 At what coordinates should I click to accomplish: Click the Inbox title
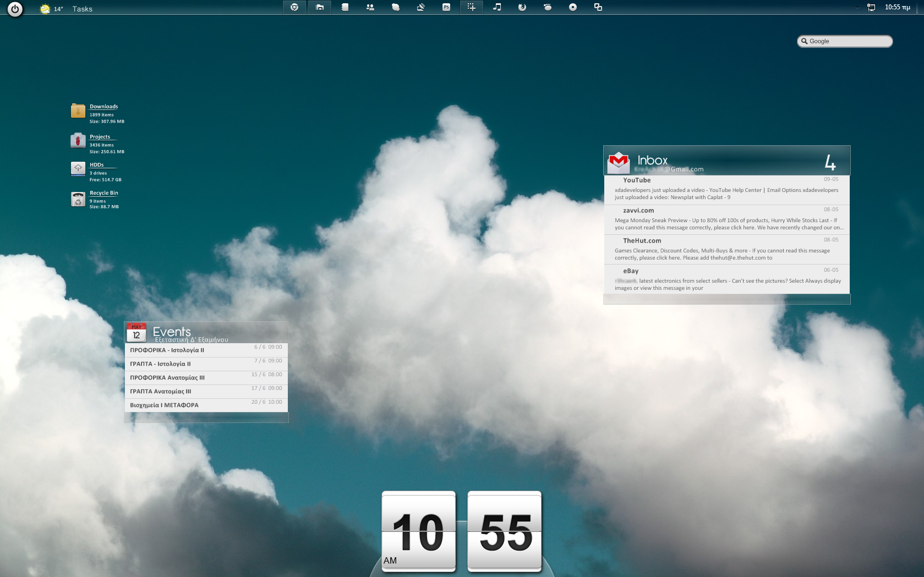[653, 160]
